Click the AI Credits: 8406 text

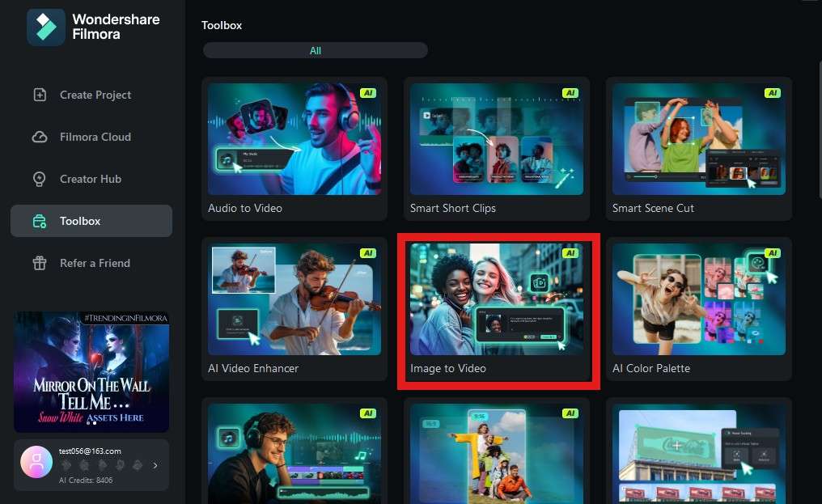(86, 480)
